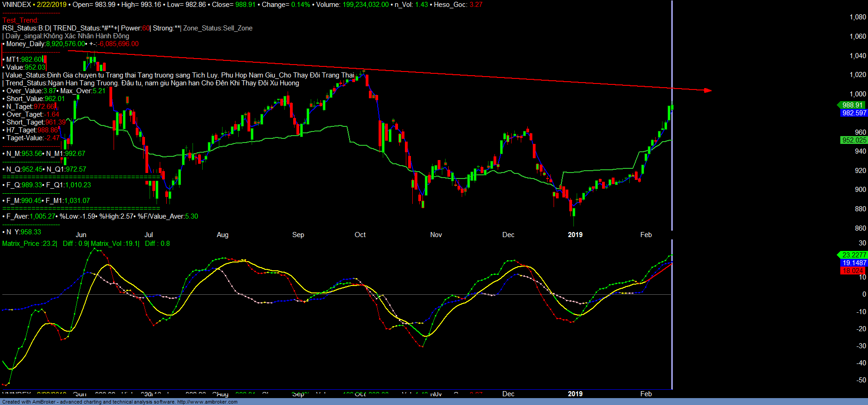Click the F_Aver value 1,005.27

(x=43, y=216)
